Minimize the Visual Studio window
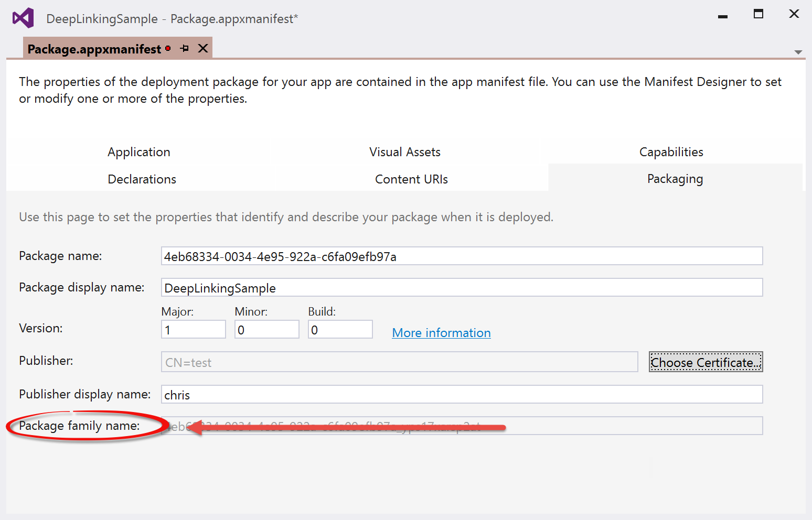812x520 pixels. (723, 16)
